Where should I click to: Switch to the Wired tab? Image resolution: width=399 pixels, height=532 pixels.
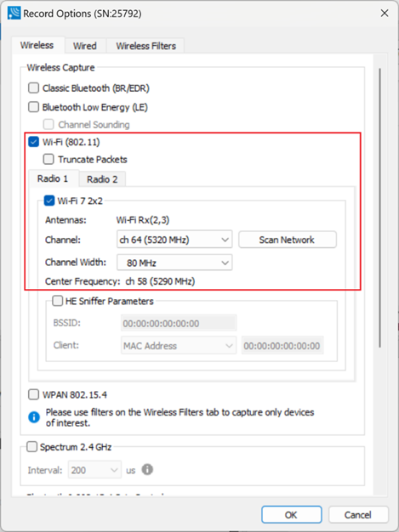[85, 46]
